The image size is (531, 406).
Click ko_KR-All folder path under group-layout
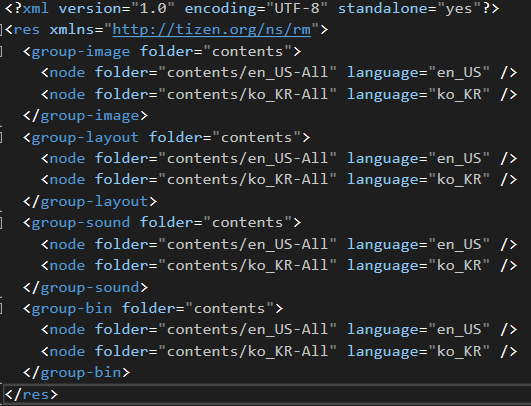[x=248, y=180]
